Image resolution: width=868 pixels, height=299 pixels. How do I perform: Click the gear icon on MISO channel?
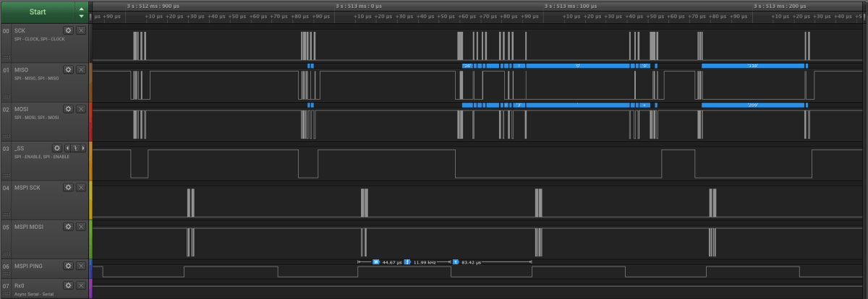click(68, 69)
